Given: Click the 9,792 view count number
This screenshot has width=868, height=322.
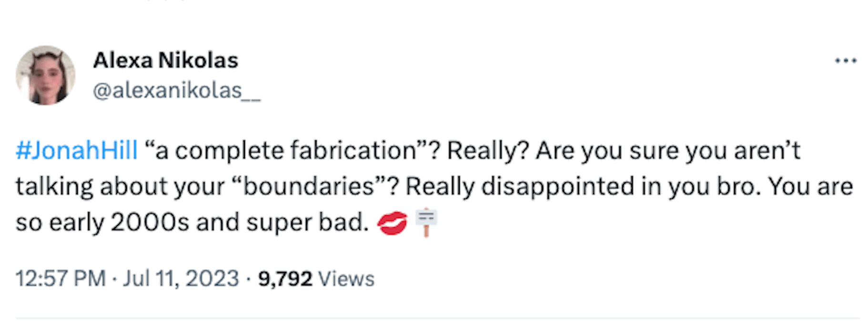Looking at the screenshot, I should [x=285, y=279].
